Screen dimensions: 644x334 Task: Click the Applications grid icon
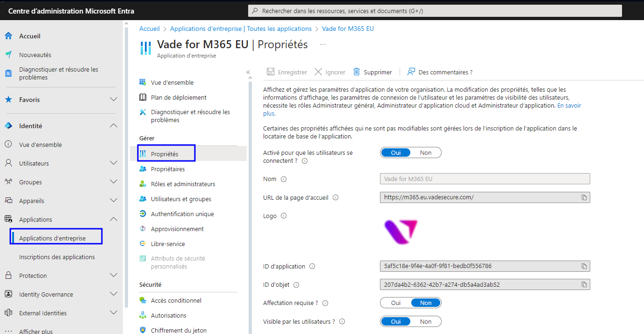(8, 219)
